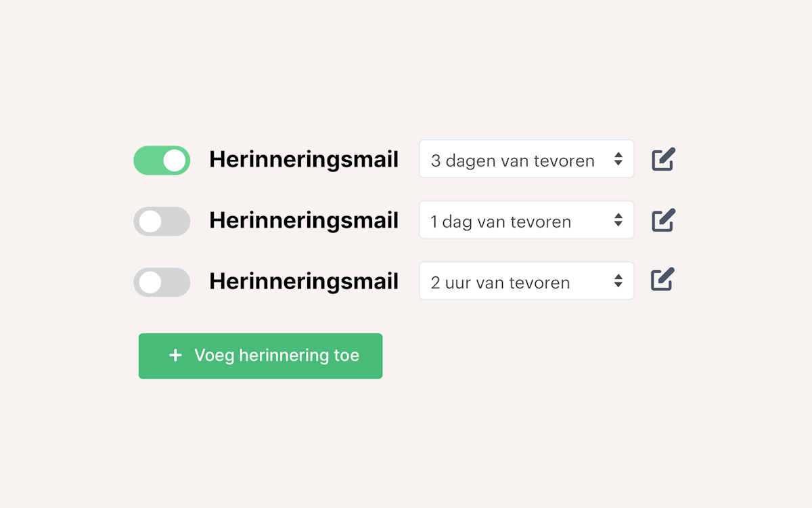
Task: Click the knob of the 1 dag toggle
Action: point(150,221)
